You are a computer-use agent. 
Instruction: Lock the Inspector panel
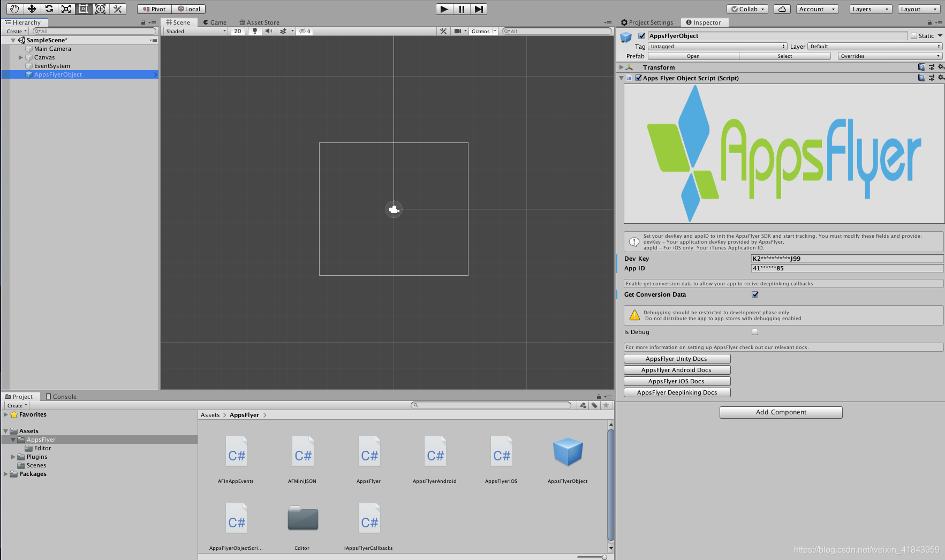coord(929,22)
